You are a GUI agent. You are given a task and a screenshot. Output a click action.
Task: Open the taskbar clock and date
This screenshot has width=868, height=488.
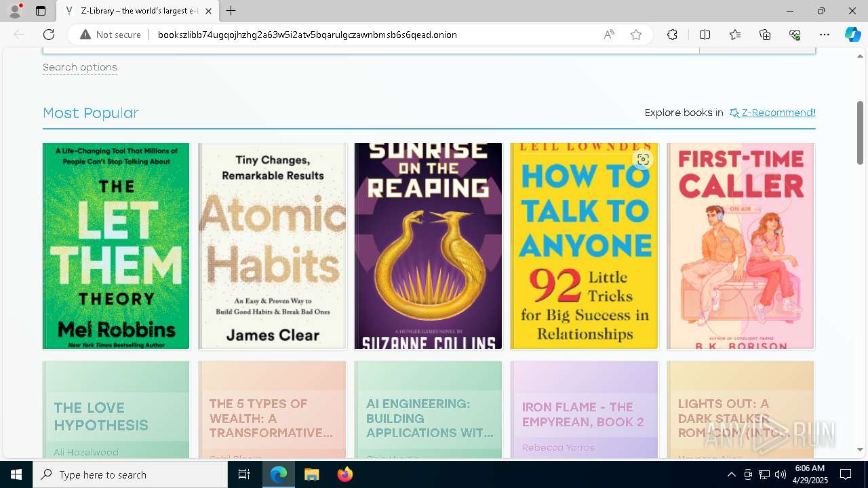(810, 474)
